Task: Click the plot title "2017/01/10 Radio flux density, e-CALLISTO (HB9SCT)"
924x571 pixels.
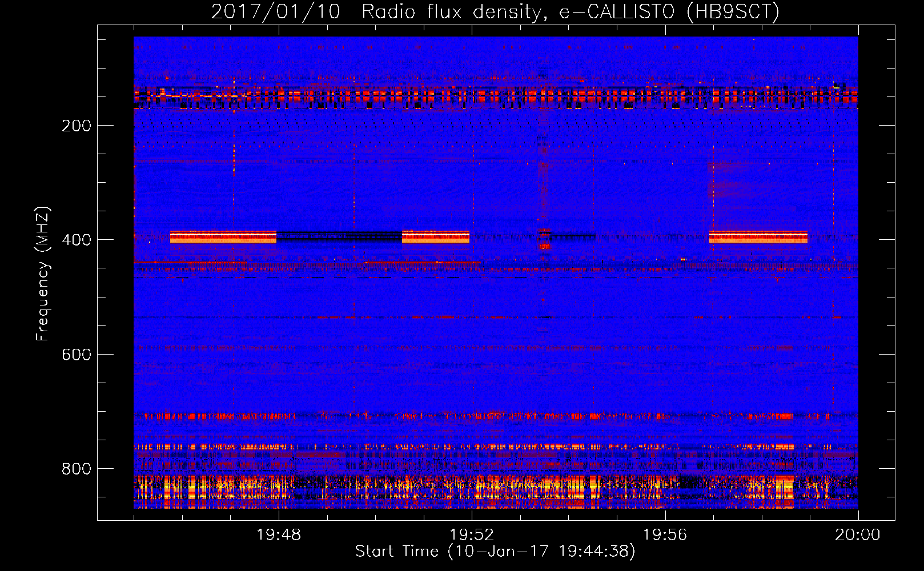Action: coord(495,12)
